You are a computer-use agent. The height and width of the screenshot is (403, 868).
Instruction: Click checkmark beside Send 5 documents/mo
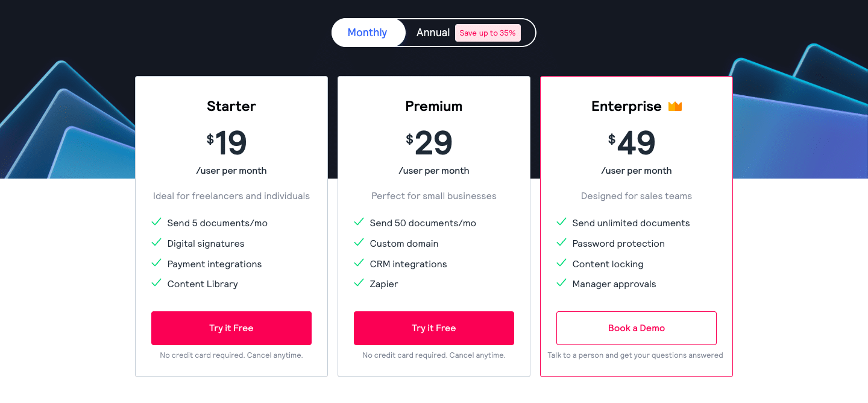point(156,222)
